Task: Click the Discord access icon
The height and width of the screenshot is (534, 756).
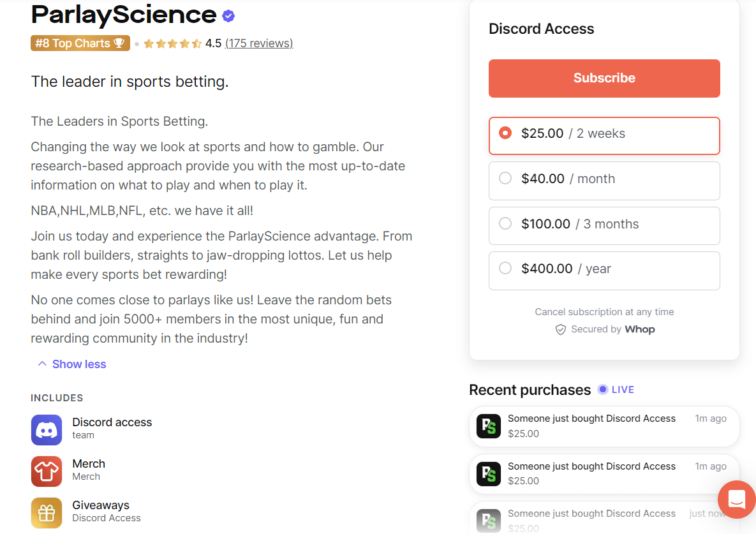Action: pyautogui.click(x=46, y=429)
